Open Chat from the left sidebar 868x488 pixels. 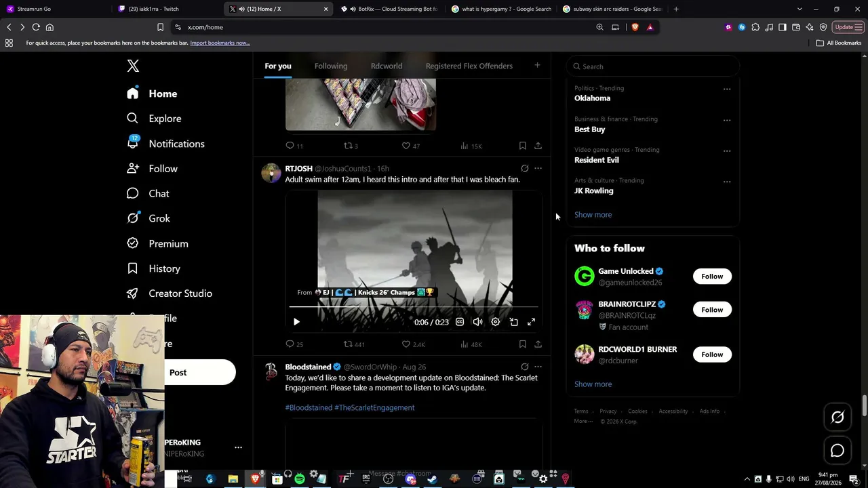[149, 194]
